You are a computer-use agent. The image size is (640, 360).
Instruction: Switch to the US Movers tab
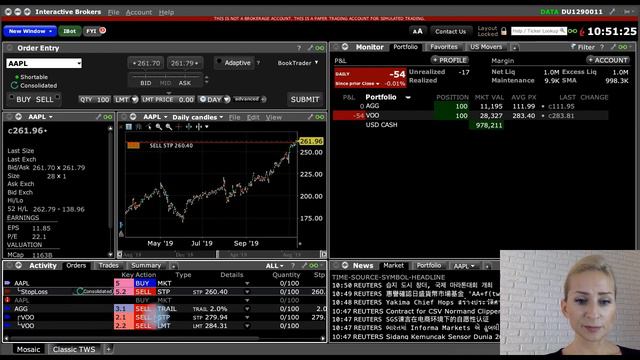pos(486,47)
